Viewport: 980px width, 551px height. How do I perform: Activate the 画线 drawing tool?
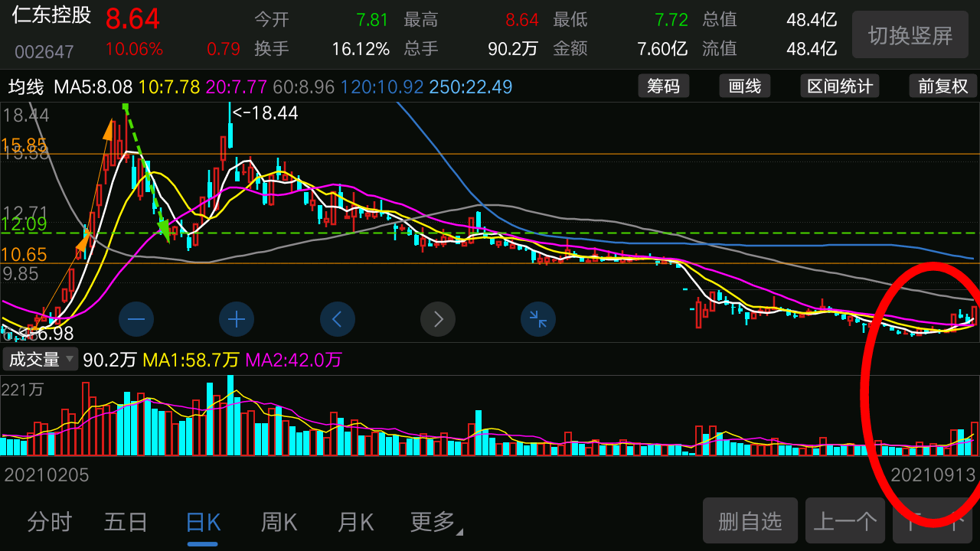click(743, 86)
